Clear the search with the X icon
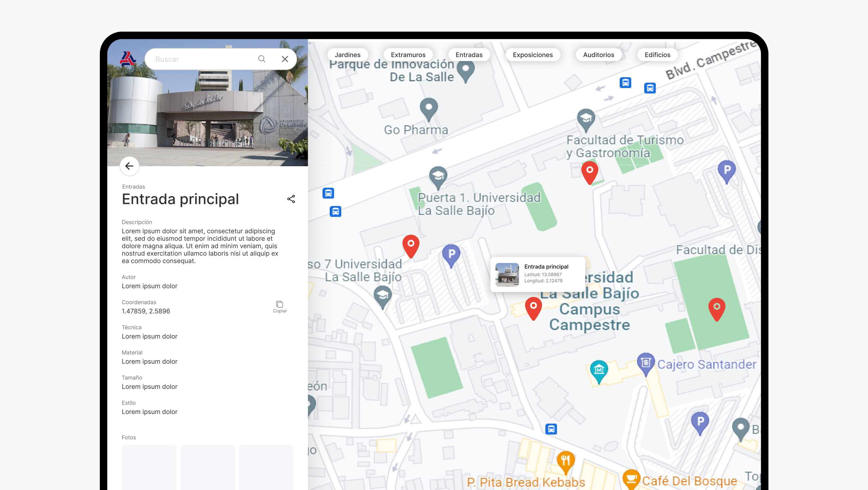The width and height of the screenshot is (868, 490). tap(285, 59)
